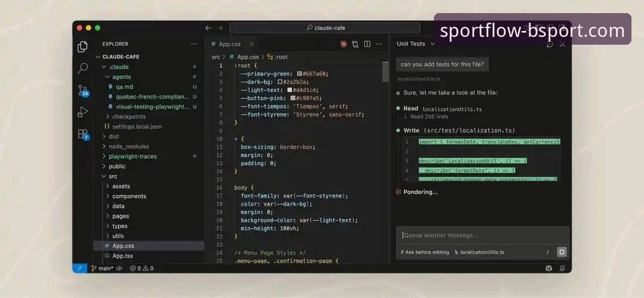Image resolution: width=644 pixels, height=298 pixels.
Task: Click the main branch in the status bar
Action: pyautogui.click(x=102, y=268)
